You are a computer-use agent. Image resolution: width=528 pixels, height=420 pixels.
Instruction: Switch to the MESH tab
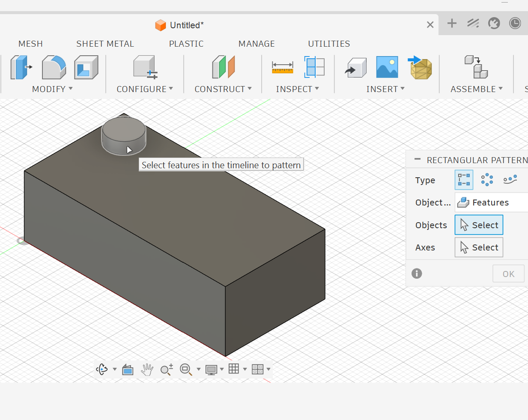tap(30, 44)
